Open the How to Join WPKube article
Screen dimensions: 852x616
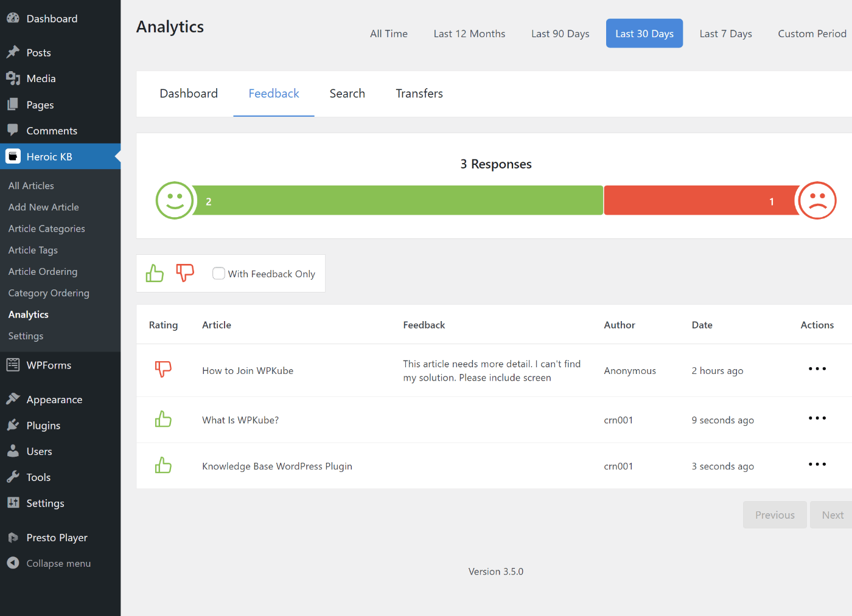[x=248, y=370]
